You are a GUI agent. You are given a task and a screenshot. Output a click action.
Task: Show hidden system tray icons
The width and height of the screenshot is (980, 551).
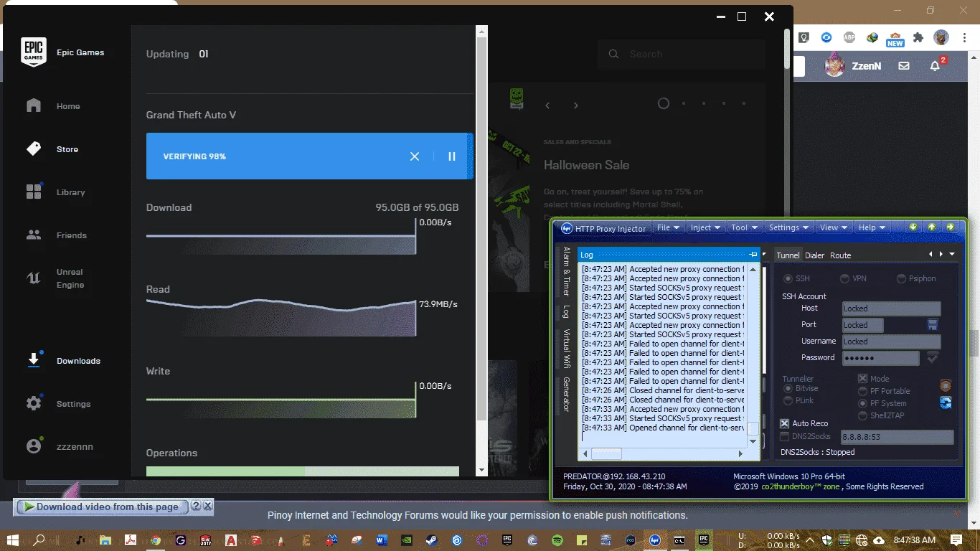809,540
